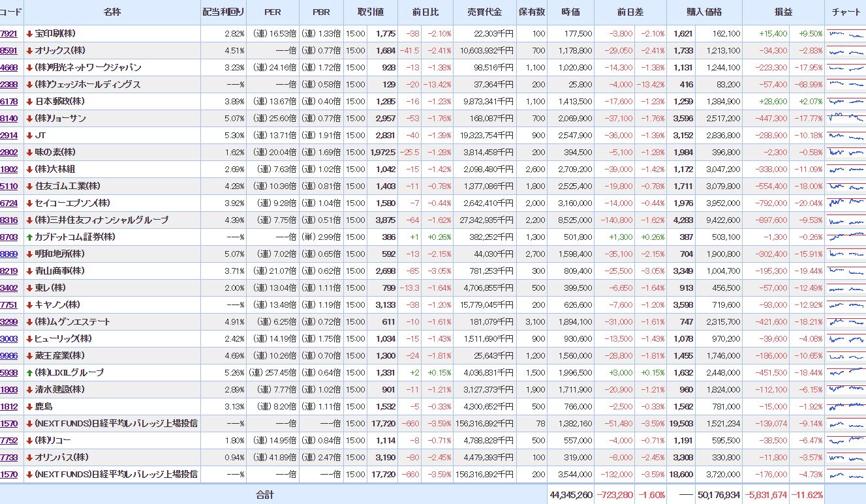Screen dimensions: 866x504
Task: Click red down arrow beside オリックス
Action: pyautogui.click(x=29, y=50)
